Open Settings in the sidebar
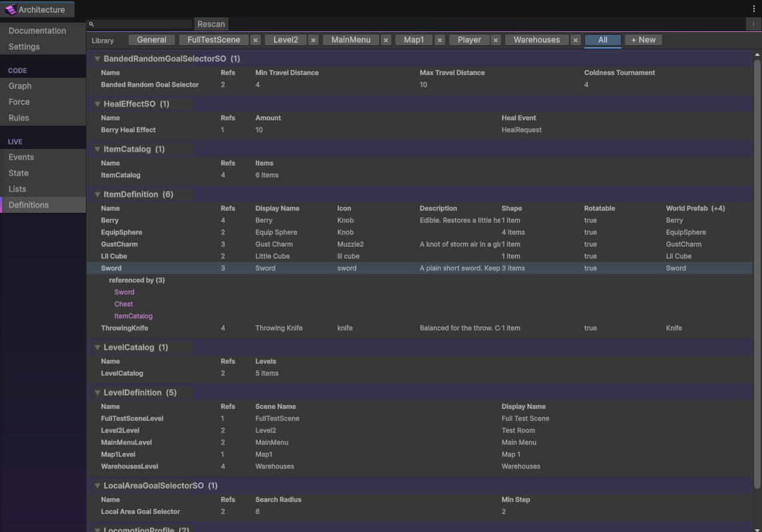This screenshot has width=762, height=532. pos(43,47)
